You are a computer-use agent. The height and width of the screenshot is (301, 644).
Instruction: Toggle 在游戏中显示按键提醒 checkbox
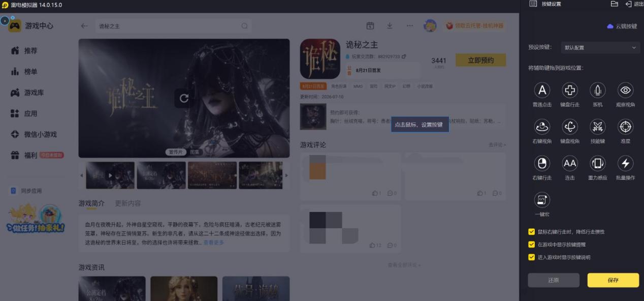pos(532,245)
